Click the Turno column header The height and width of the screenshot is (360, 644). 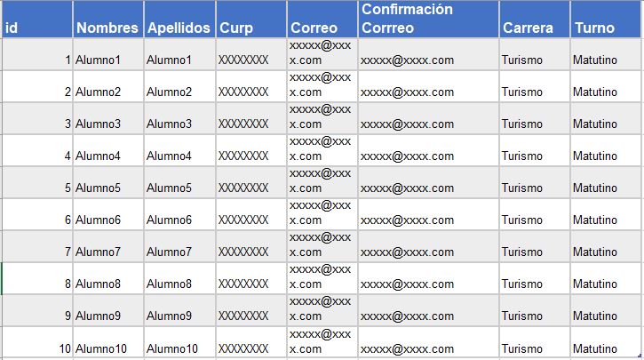pos(606,28)
